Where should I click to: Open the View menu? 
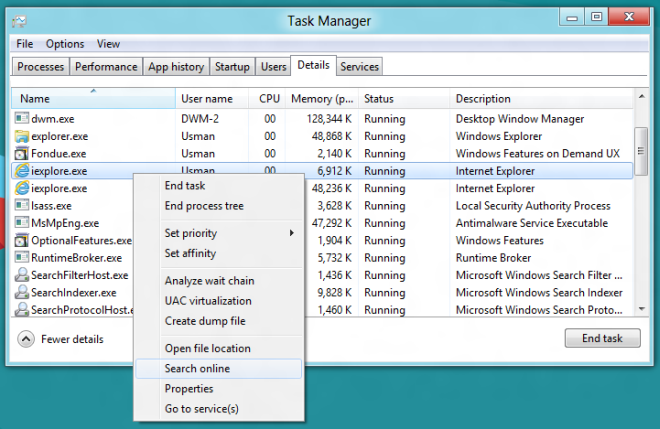tap(108, 44)
